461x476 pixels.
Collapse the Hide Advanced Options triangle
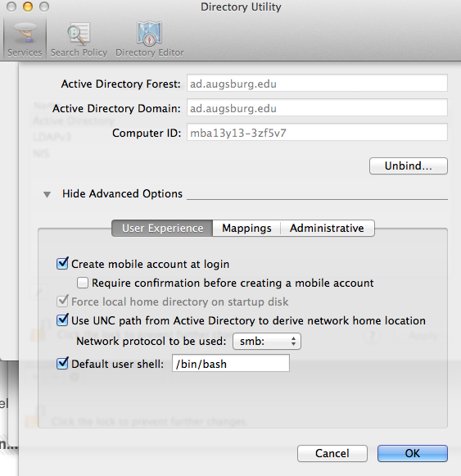(47, 194)
